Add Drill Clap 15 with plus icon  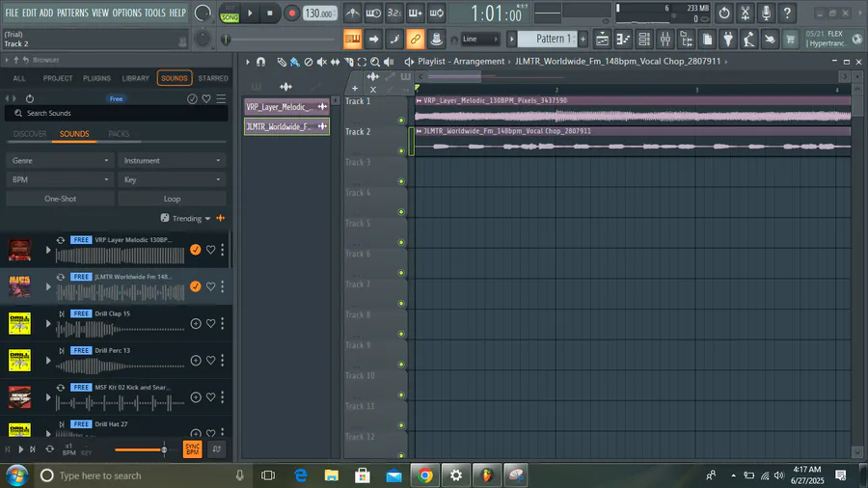point(196,324)
